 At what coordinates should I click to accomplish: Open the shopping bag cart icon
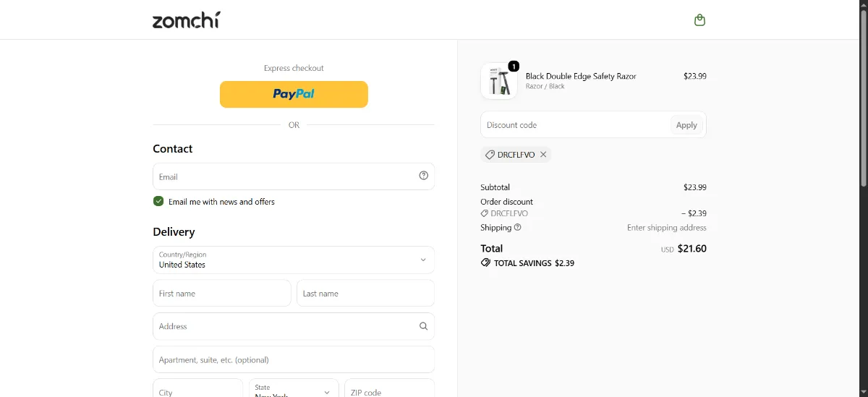click(x=699, y=20)
